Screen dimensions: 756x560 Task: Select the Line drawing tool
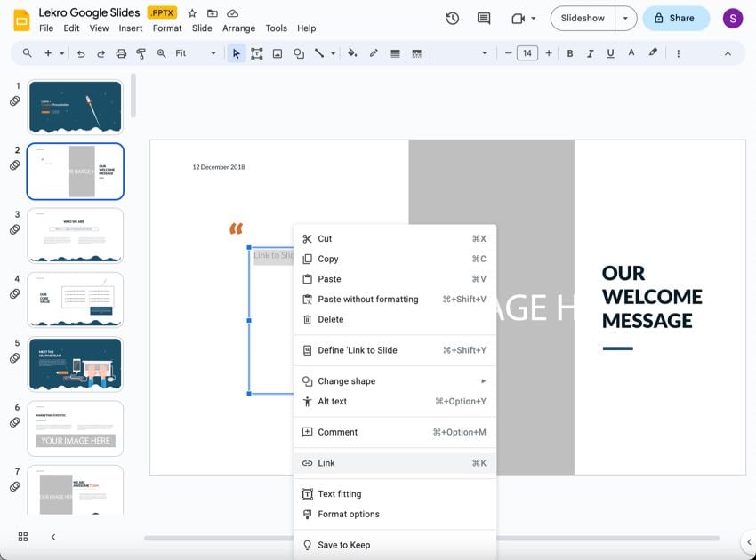click(319, 53)
